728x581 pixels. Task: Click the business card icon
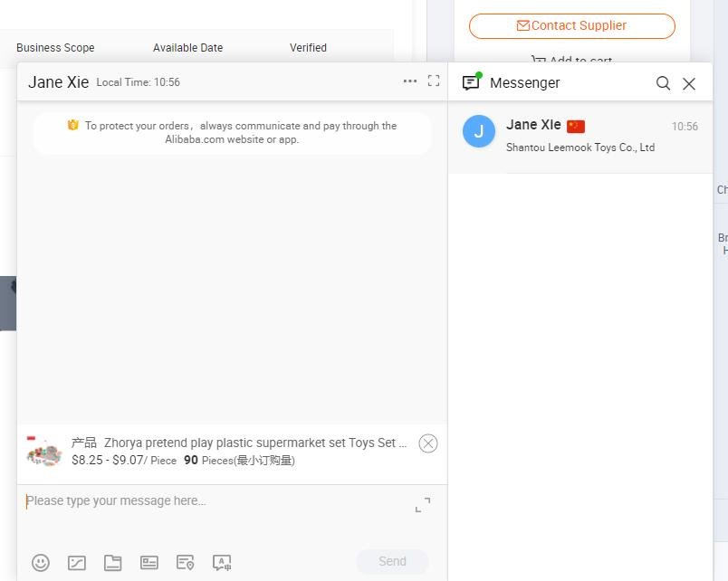click(x=149, y=562)
